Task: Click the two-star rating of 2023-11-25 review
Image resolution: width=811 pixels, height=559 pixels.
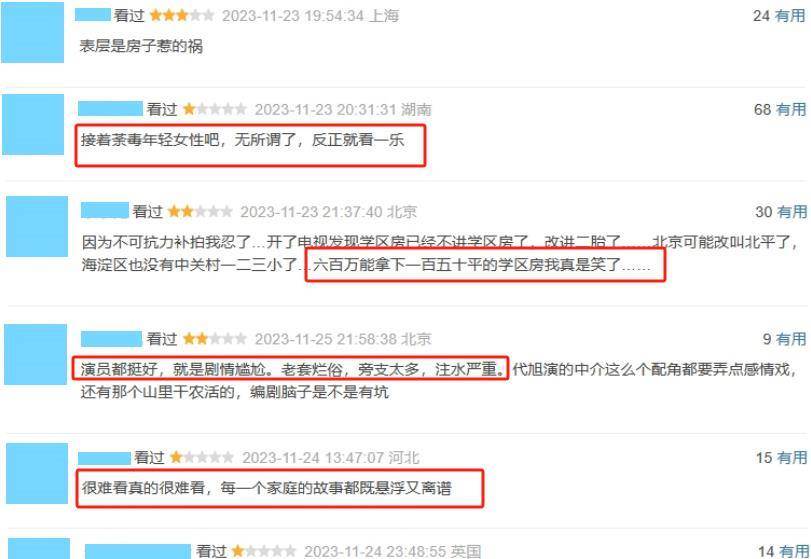Action: [215, 339]
